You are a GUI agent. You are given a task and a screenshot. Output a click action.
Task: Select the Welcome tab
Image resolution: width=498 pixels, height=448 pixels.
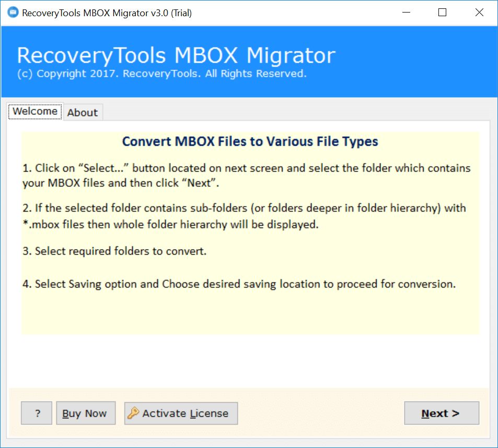click(35, 111)
